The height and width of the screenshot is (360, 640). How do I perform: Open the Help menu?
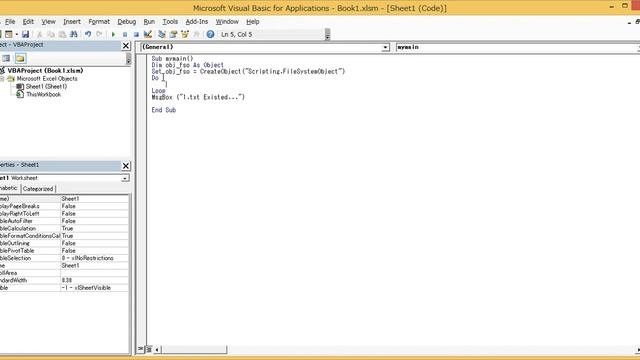[x=253, y=22]
